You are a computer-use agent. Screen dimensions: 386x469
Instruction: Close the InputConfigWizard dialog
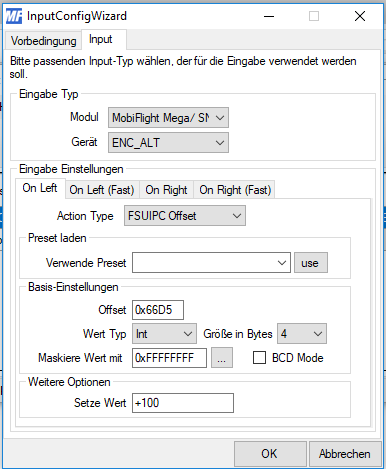pos(360,16)
